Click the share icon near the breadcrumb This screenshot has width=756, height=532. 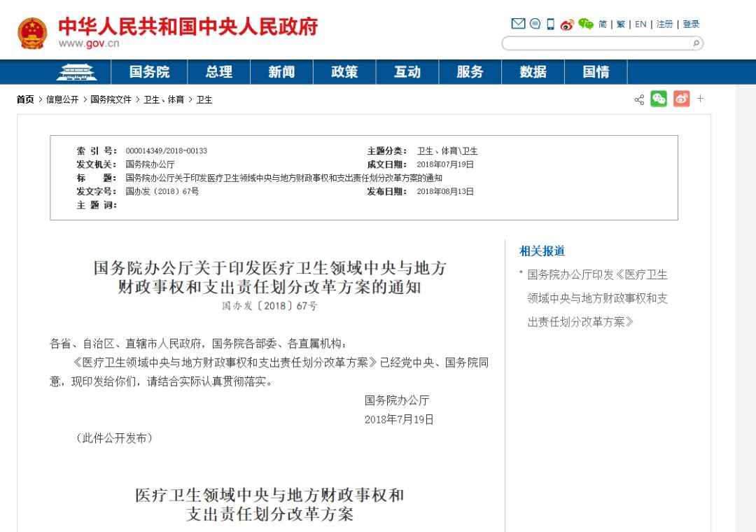[x=638, y=99]
